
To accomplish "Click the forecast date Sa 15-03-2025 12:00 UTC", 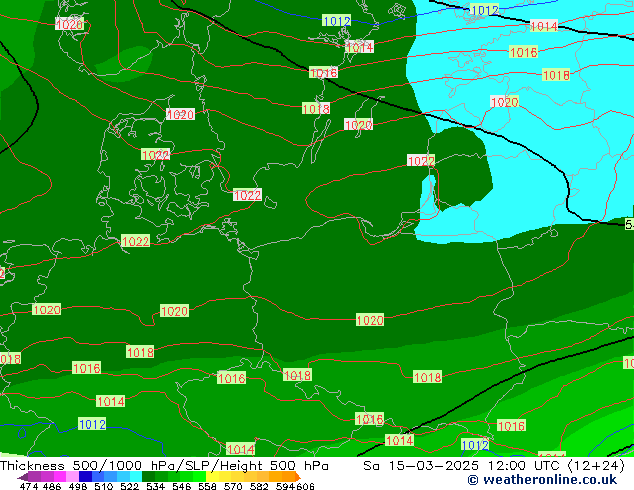I will [463, 466].
